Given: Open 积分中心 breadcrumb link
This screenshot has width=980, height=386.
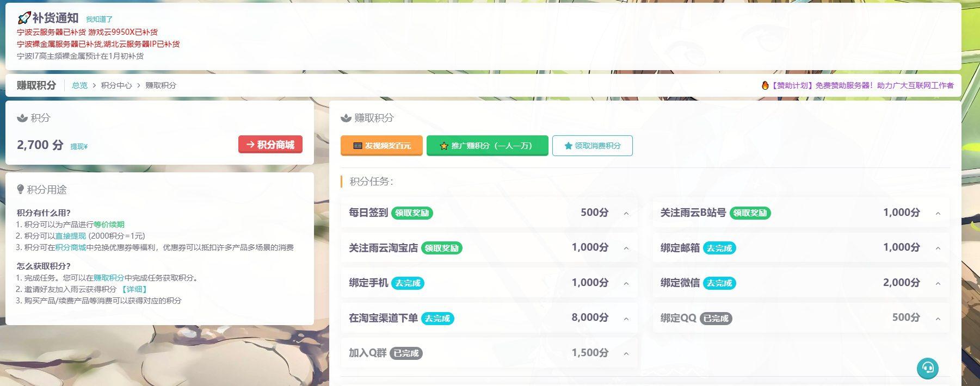Looking at the screenshot, I should point(116,85).
